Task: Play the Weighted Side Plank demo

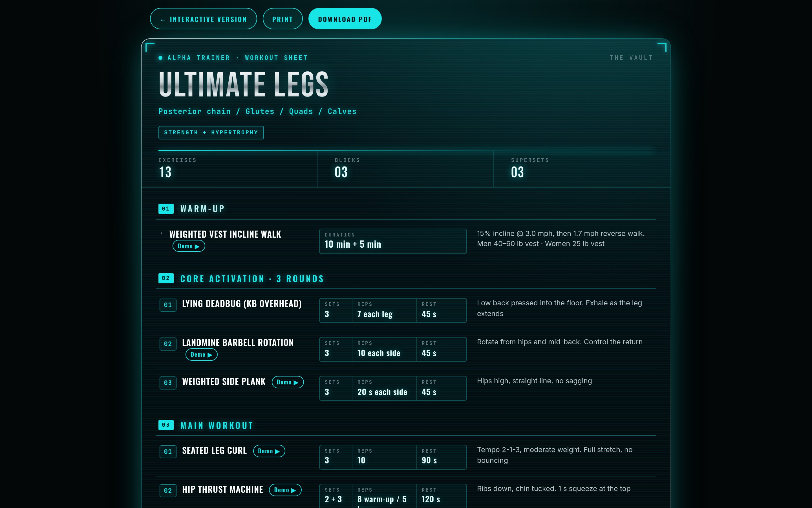Action: pos(288,382)
